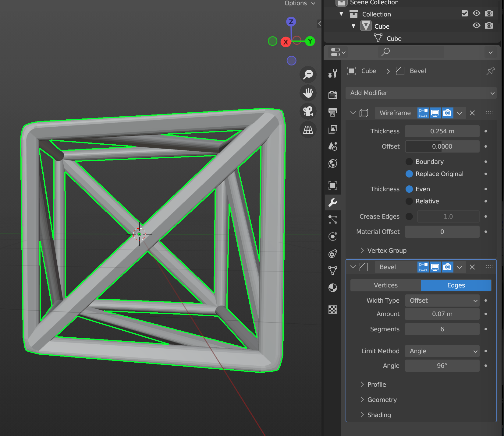Disable Cube object in renders
Screen dimensions: 504x436
(489, 26)
